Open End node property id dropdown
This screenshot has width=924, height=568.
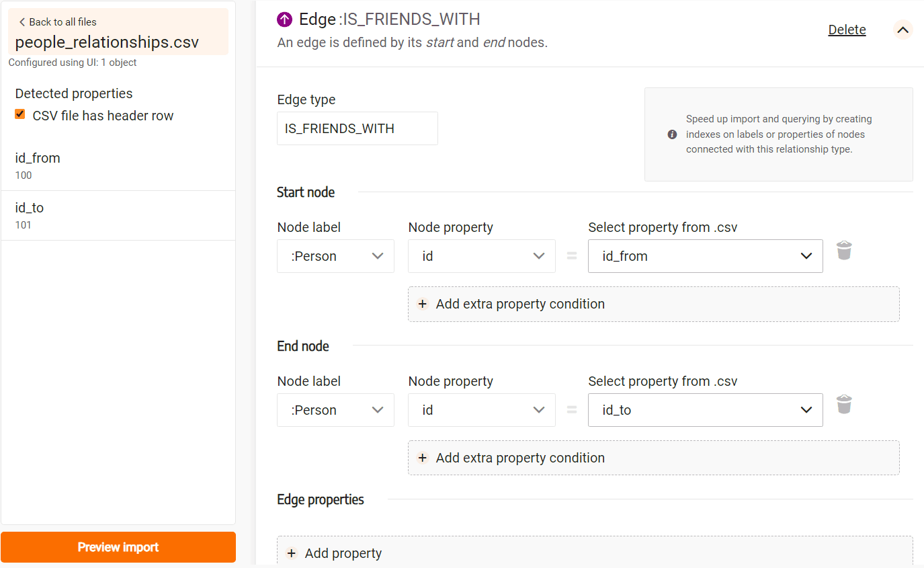(482, 410)
